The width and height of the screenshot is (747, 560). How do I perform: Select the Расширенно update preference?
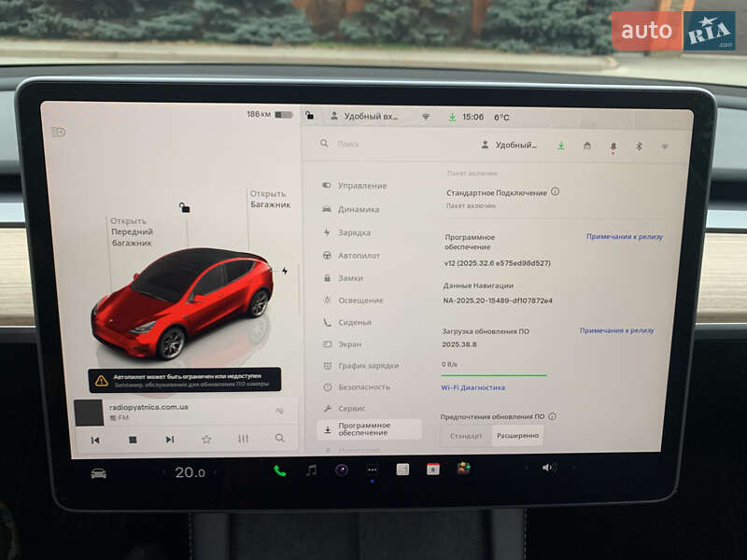[515, 434]
